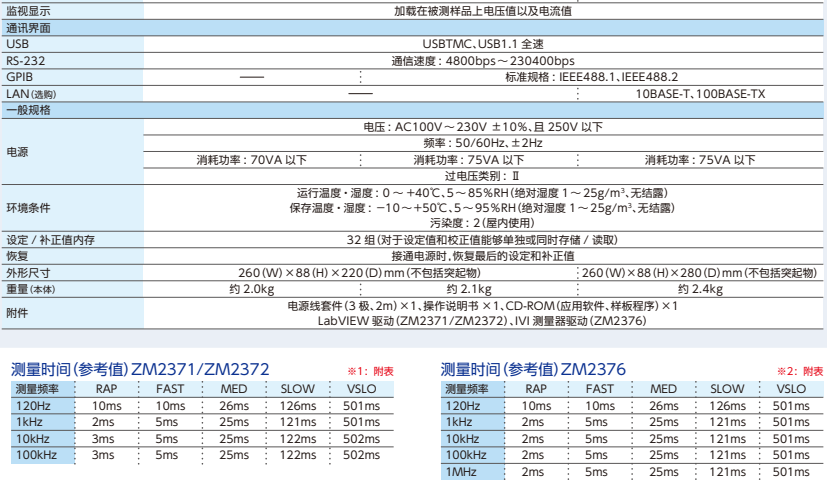827x487 pixels.
Task: Click the LAN (选购) row label
Action: click(x=33, y=93)
